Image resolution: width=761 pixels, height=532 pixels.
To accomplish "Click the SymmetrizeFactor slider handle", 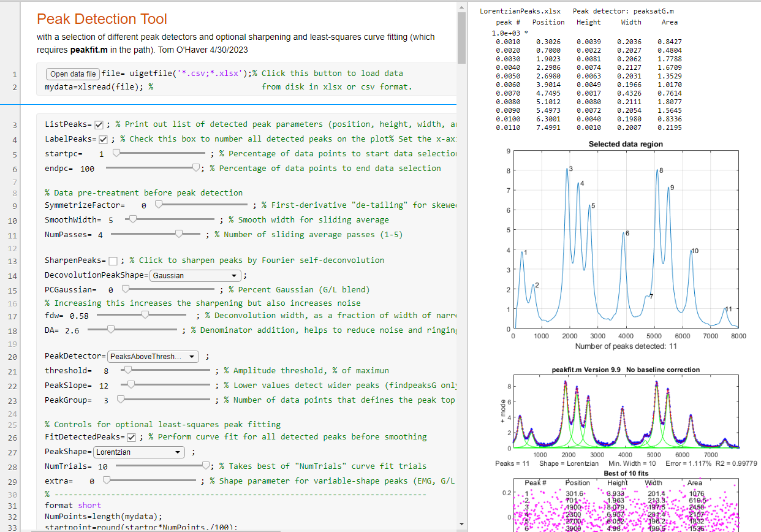I will (159, 205).
